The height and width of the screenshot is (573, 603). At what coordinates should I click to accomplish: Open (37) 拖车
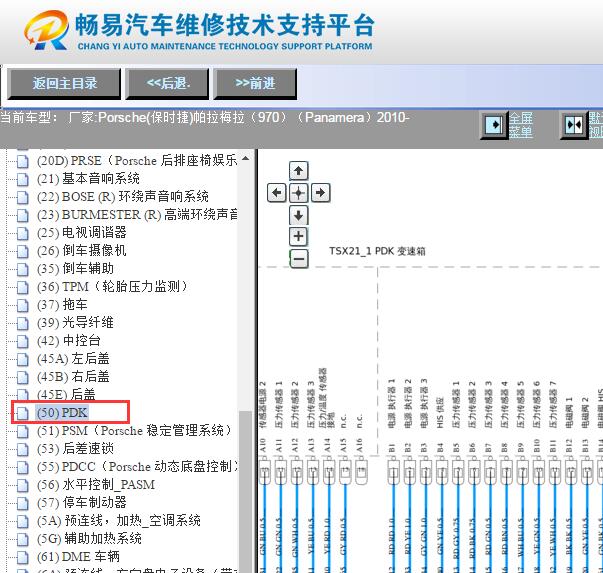[x=62, y=305]
